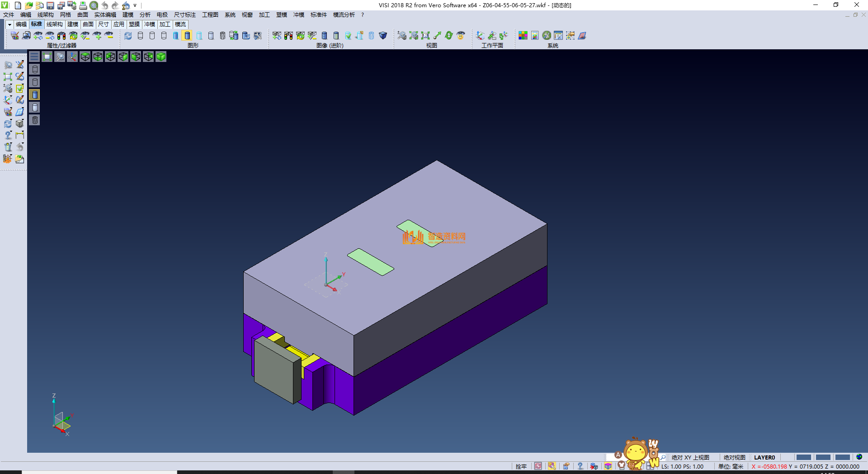Expand the ribbon dropdown arrow left of 编辑 tab
The height and width of the screenshot is (474, 868).
tap(9, 24)
